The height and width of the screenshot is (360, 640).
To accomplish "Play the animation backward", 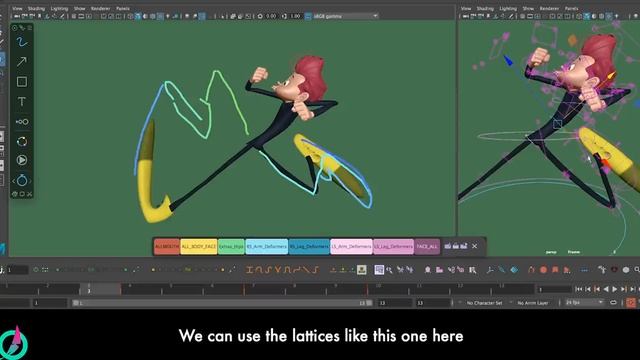I will tap(606, 289).
